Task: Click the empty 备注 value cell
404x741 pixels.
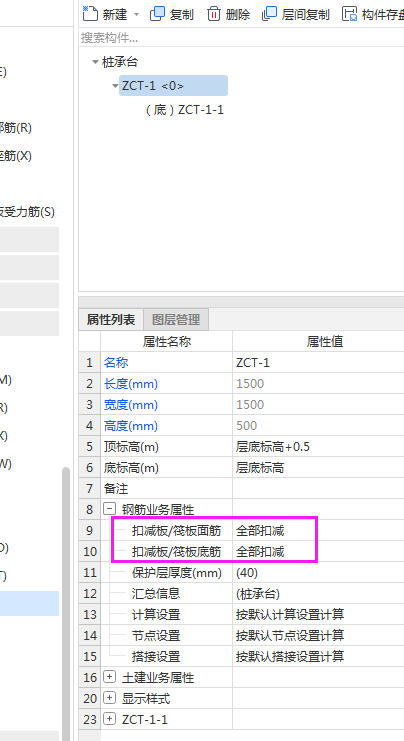Action: (x=318, y=488)
